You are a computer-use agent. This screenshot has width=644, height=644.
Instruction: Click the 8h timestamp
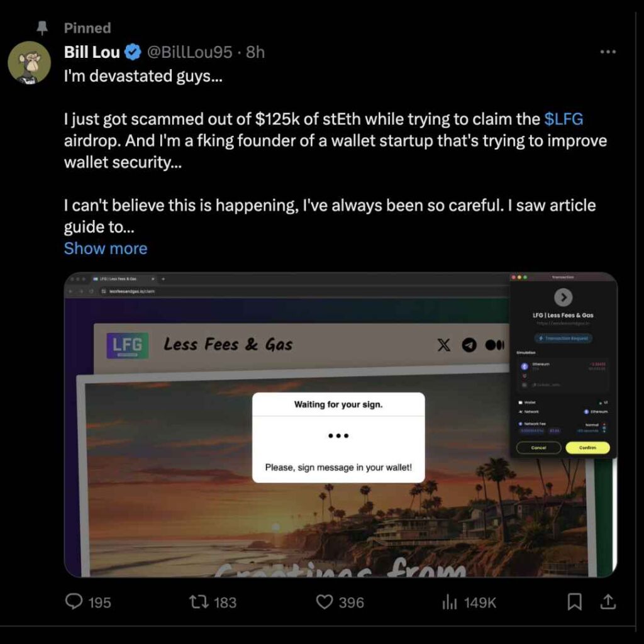[255, 53]
